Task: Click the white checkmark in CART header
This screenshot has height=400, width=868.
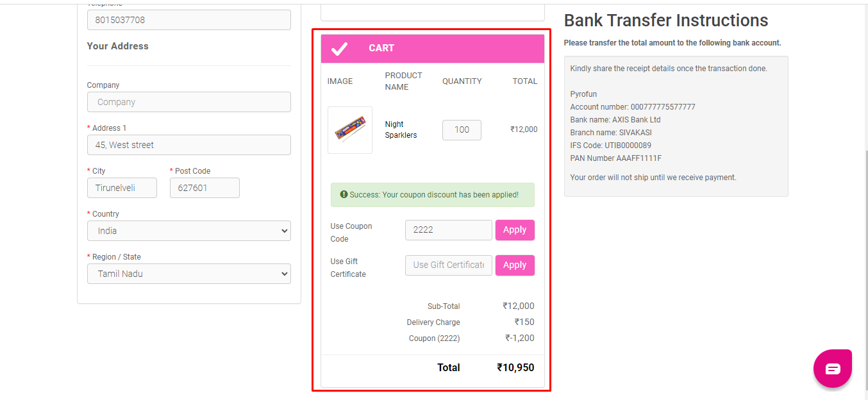Action: point(339,48)
